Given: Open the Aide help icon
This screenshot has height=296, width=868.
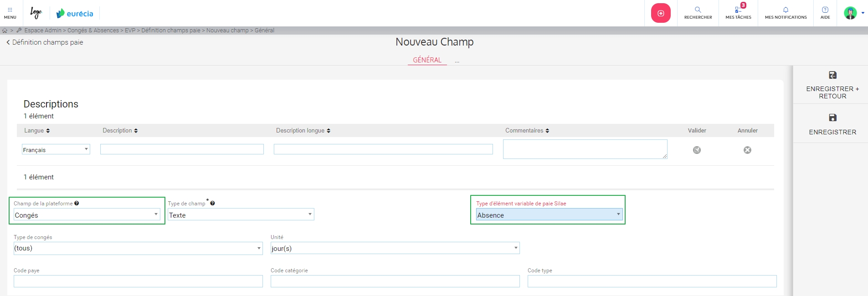Looking at the screenshot, I should pyautogui.click(x=825, y=10).
